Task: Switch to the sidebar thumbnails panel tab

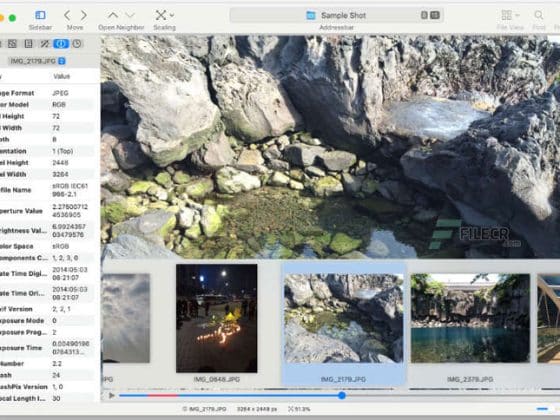Action: coord(12,44)
